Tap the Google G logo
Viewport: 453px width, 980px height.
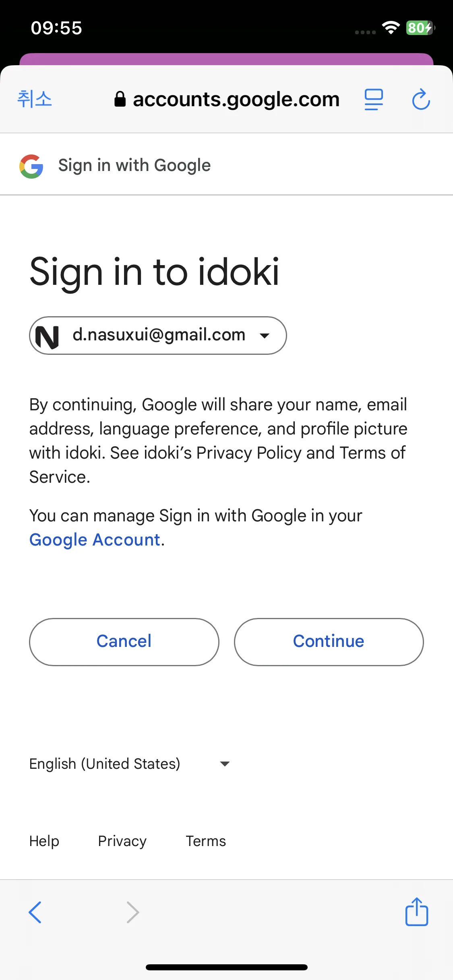(x=31, y=166)
